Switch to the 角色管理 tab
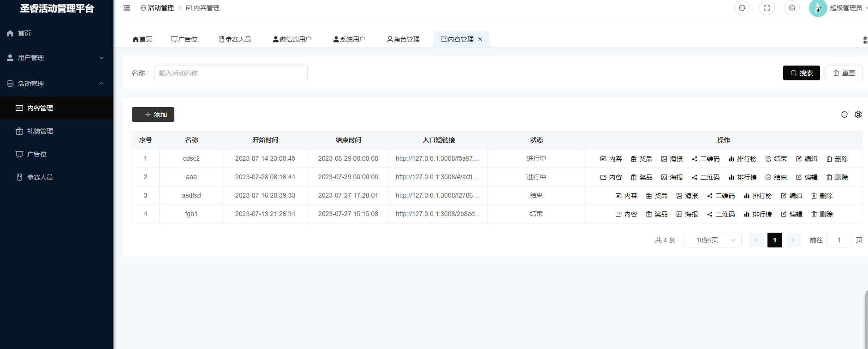 pyautogui.click(x=404, y=39)
